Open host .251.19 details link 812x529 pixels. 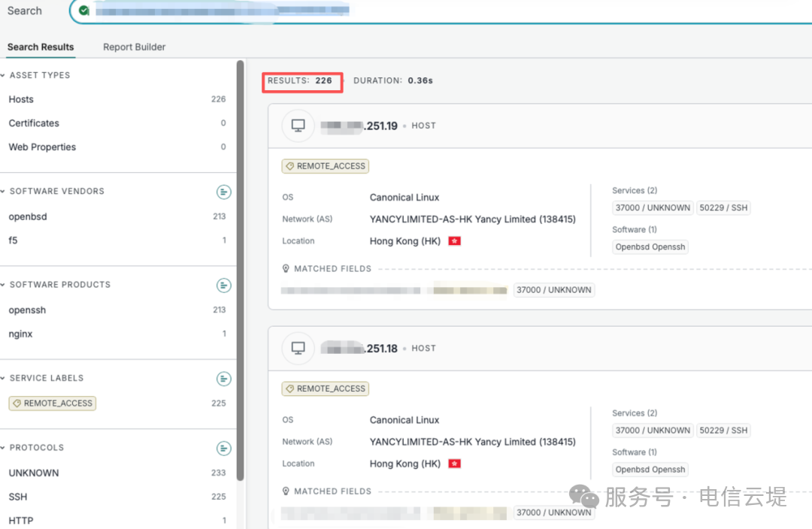[x=359, y=125]
